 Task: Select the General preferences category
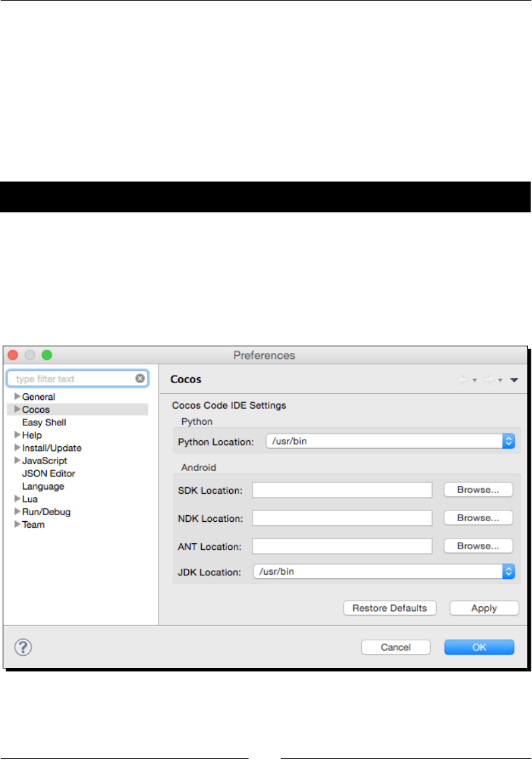(x=39, y=397)
